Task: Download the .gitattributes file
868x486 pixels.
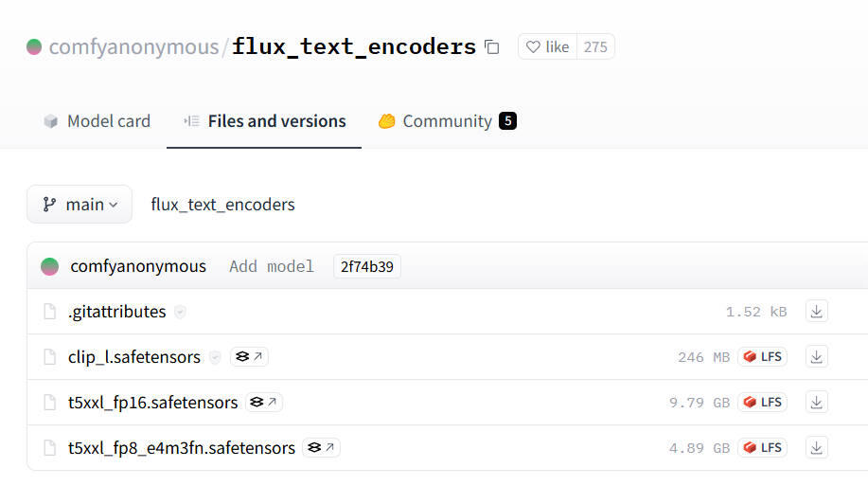Action: (x=817, y=312)
